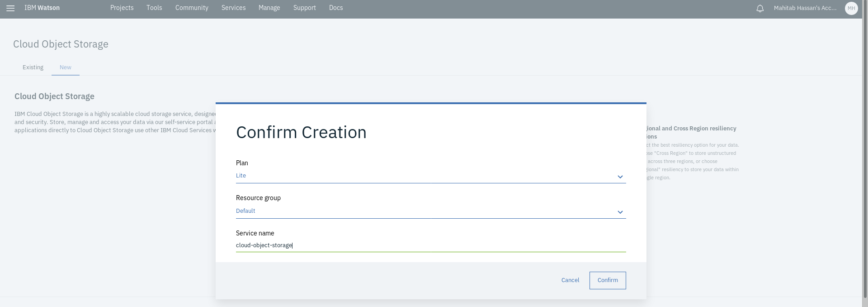Open the Projects menu

122,8
